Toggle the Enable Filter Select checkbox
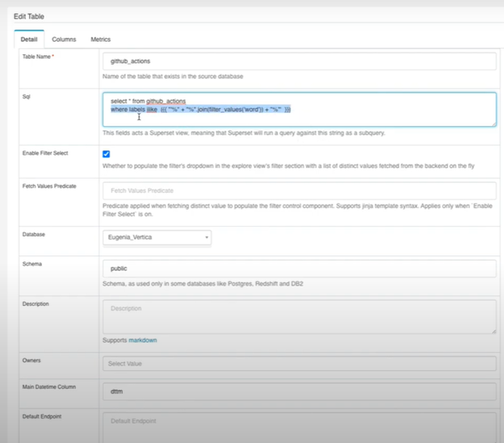The height and width of the screenshot is (443, 504). 107,153
